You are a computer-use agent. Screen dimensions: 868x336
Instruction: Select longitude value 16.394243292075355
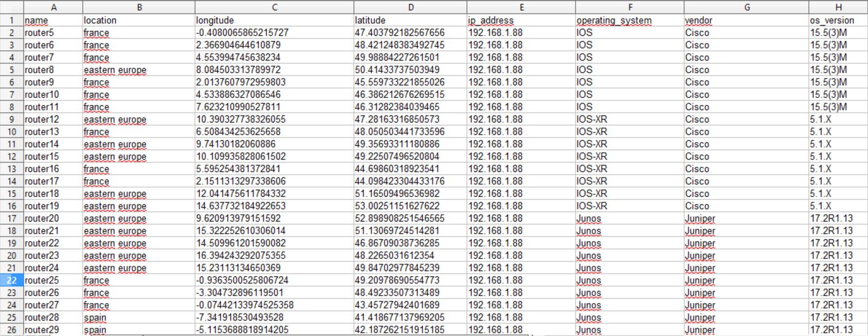click(x=275, y=255)
